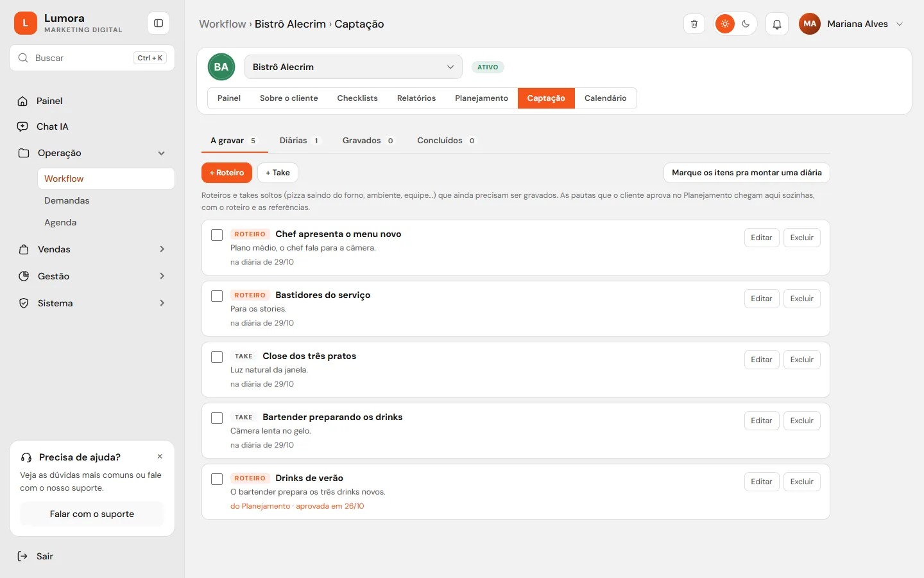Click the Vendas bag icon
This screenshot has width=924, height=578.
click(24, 249)
